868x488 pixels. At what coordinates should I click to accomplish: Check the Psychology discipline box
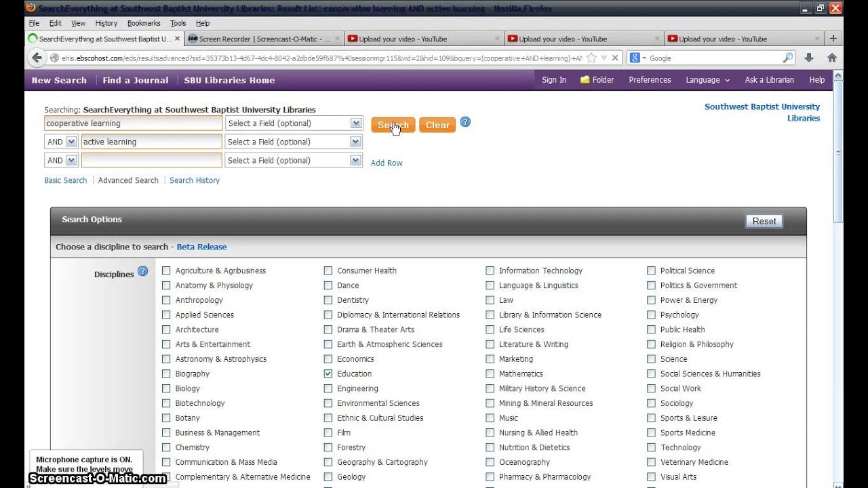tap(651, 314)
